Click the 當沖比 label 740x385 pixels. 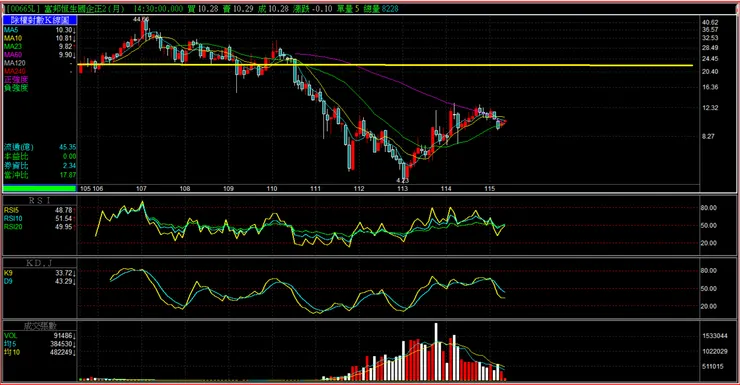coord(16,175)
